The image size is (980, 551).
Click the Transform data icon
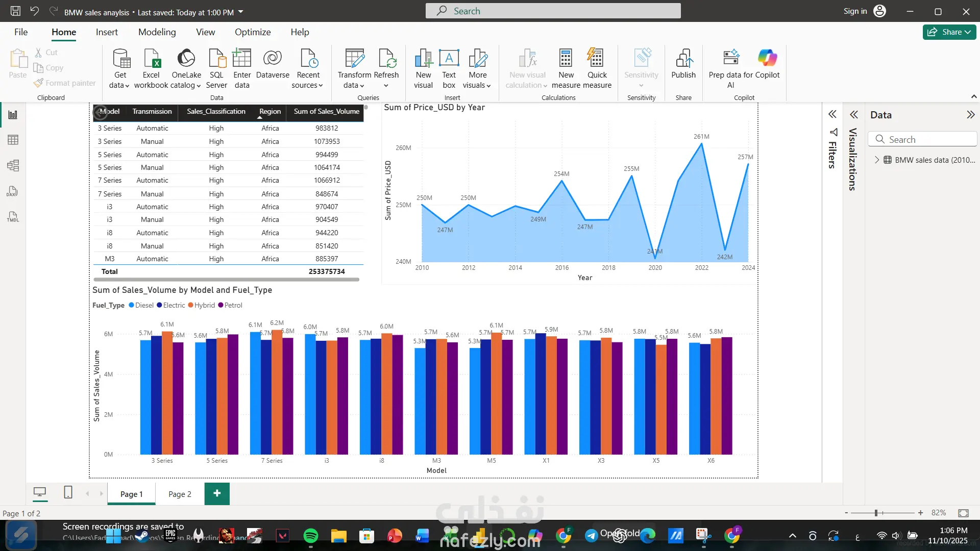click(354, 59)
